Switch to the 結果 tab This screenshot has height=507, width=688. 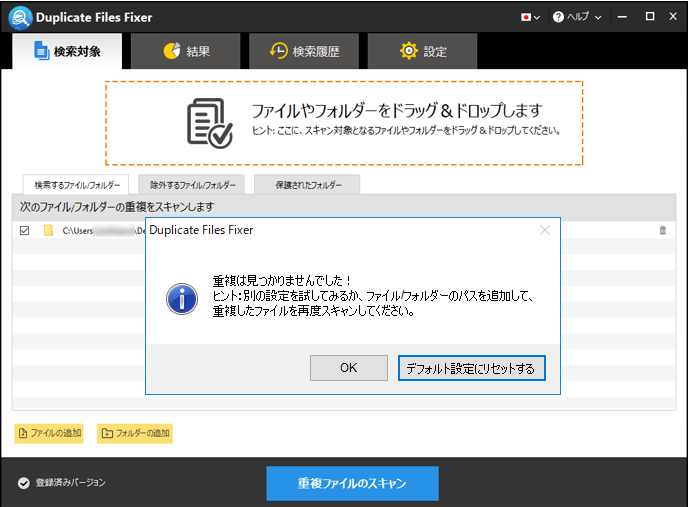186,51
